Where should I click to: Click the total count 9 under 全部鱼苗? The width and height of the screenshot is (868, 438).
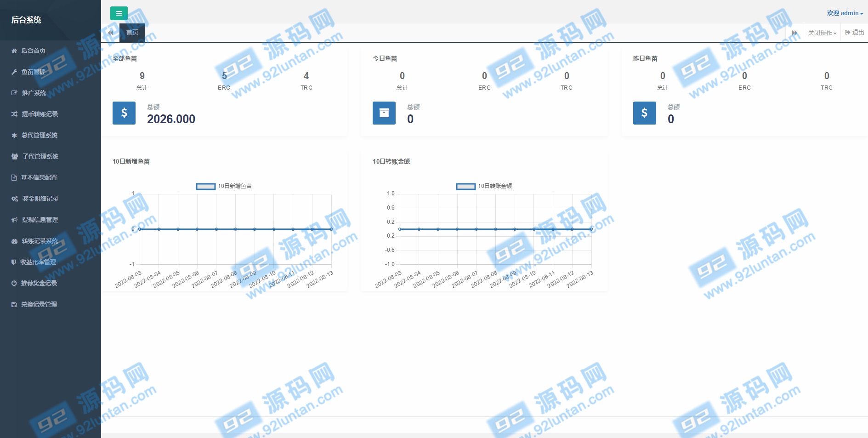(x=142, y=76)
